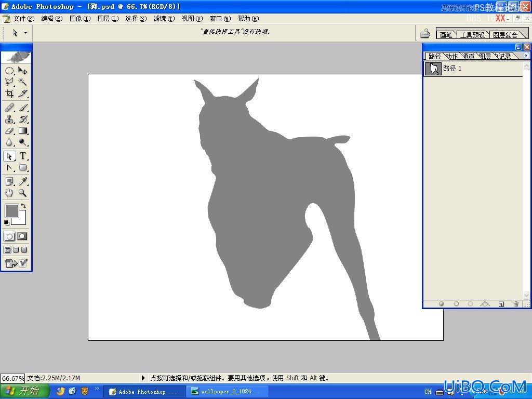Create new path button
This screenshot has width=532, height=399.
501,304
